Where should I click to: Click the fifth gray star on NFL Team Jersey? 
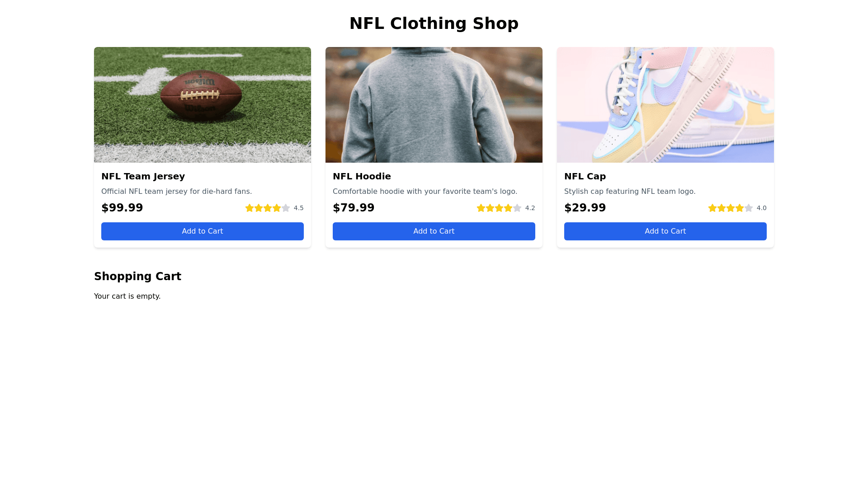point(286,208)
